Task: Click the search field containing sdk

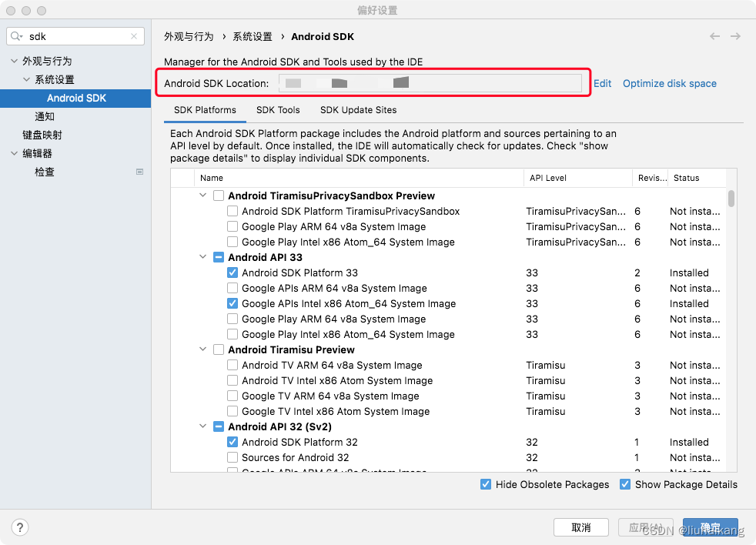Action: pos(75,36)
